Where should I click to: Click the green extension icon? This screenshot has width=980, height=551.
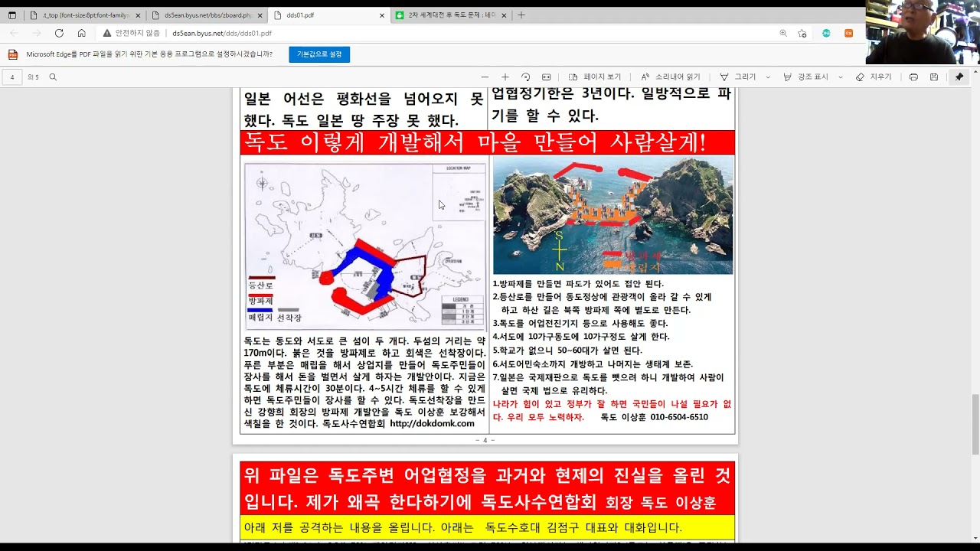(x=826, y=33)
